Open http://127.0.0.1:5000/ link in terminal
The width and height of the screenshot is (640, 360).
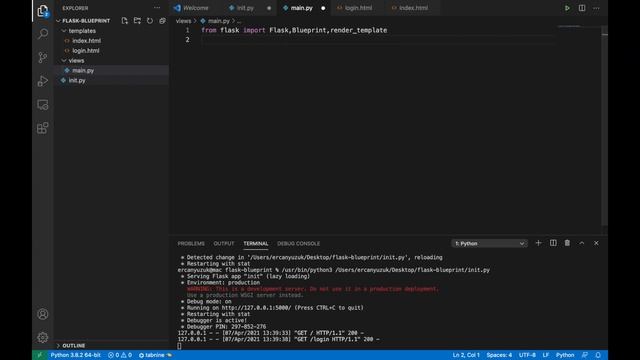click(x=256, y=308)
